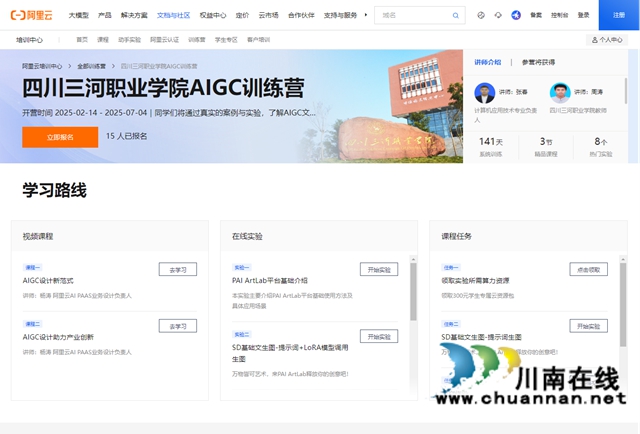Go to the 客户培训 tab
The width and height of the screenshot is (640, 434).
[258, 40]
